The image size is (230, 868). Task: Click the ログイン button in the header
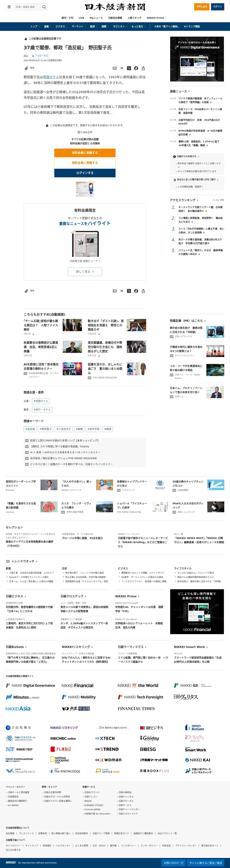click(218, 6)
